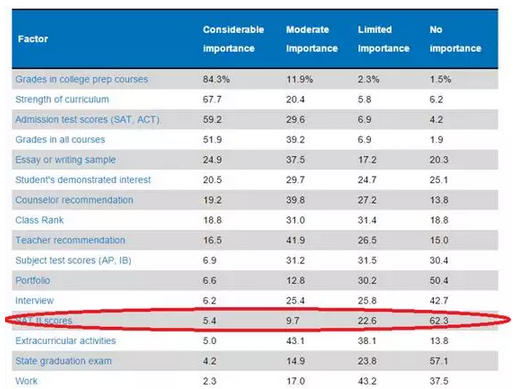Open the Work factor link
Image resolution: width=514 pixels, height=389 pixels.
(26, 381)
